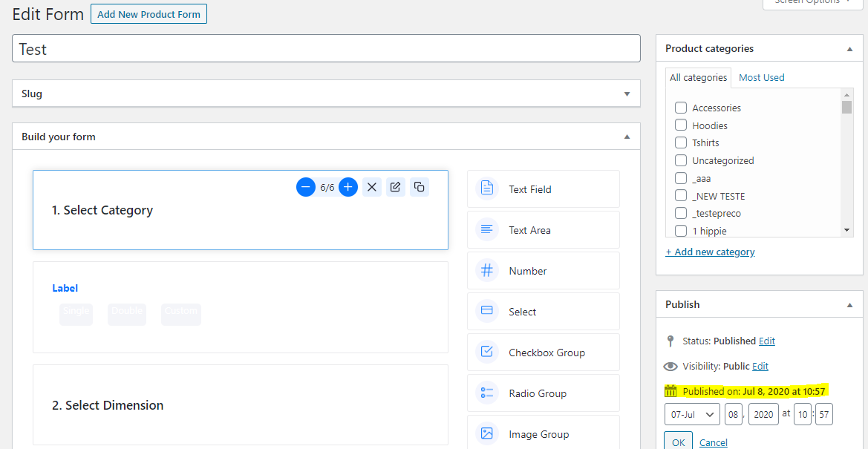The image size is (868, 449).
Task: Click the day input field showing 08
Action: point(734,414)
